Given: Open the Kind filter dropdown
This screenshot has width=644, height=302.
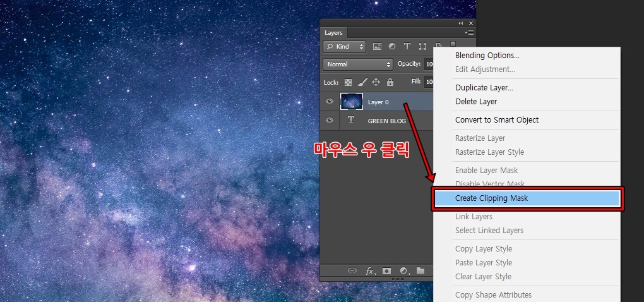Looking at the screenshot, I should click(344, 46).
